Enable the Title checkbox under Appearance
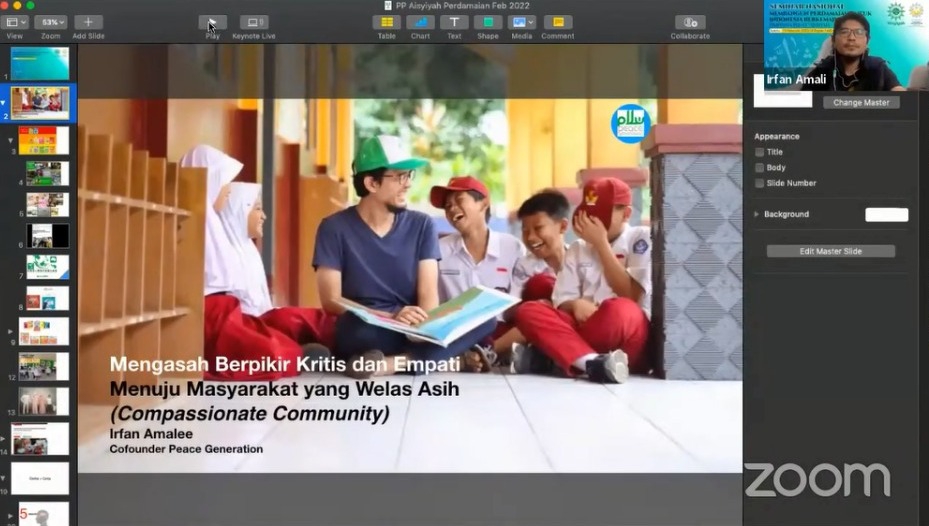 click(760, 152)
